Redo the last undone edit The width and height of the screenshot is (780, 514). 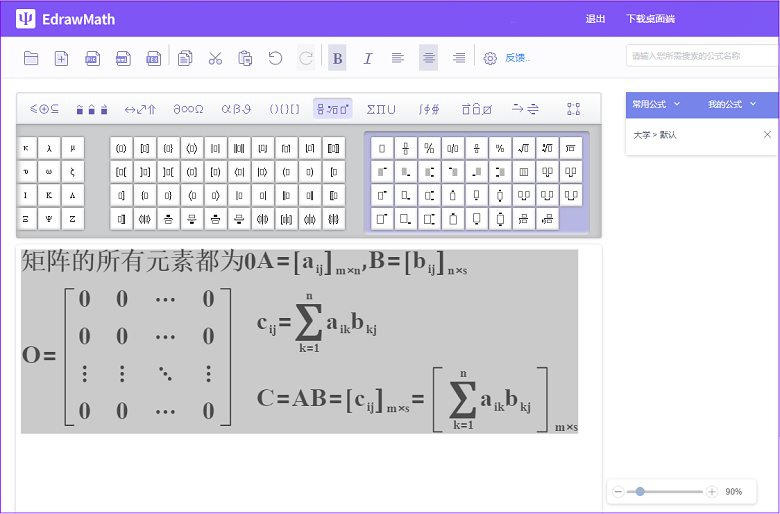point(306,58)
